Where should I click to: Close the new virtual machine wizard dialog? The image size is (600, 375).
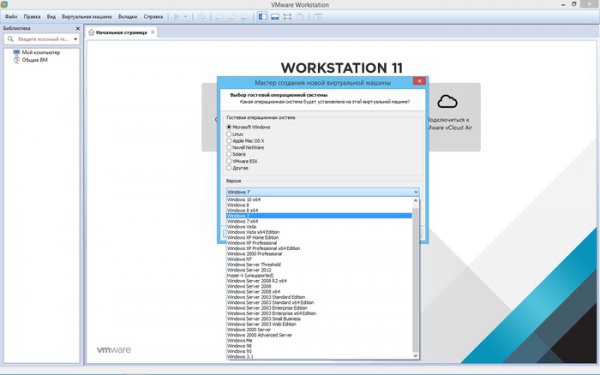[419, 81]
